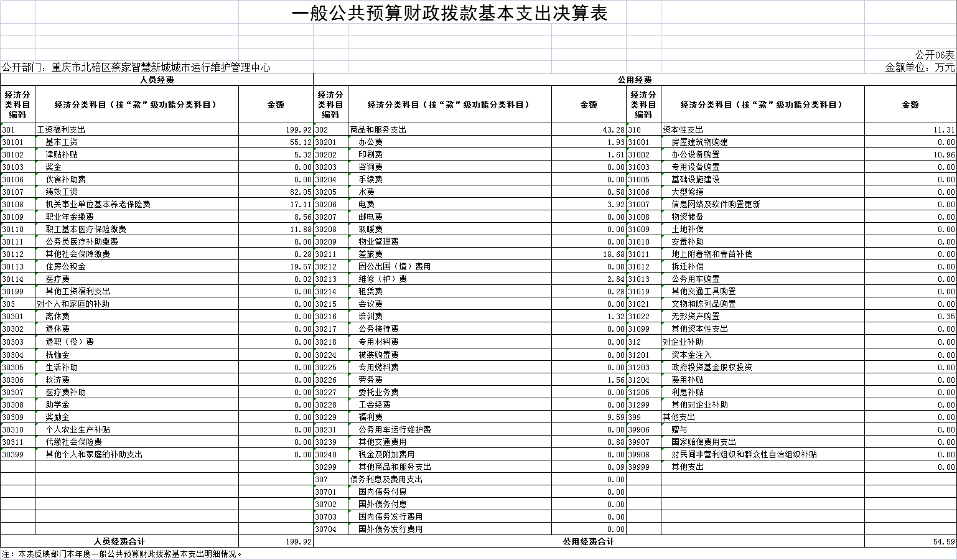Click the 其他个人和家庭的补助支出 cell
This screenshot has height=560, width=957.
pos(137,454)
